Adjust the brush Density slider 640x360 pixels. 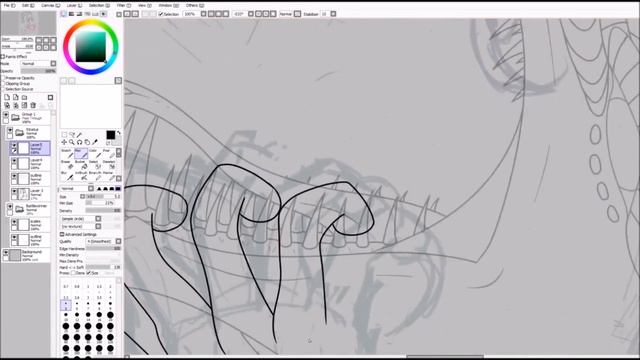(103, 211)
